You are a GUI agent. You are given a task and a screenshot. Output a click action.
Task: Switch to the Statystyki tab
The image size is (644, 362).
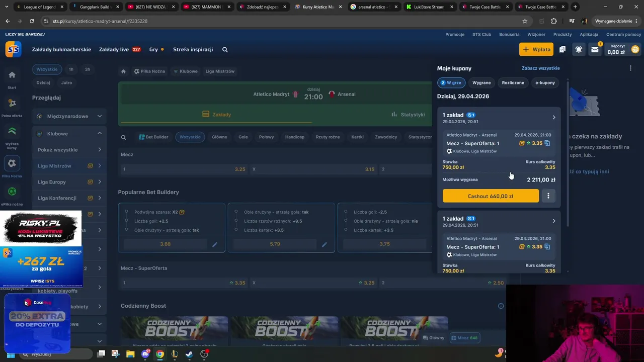(408, 115)
